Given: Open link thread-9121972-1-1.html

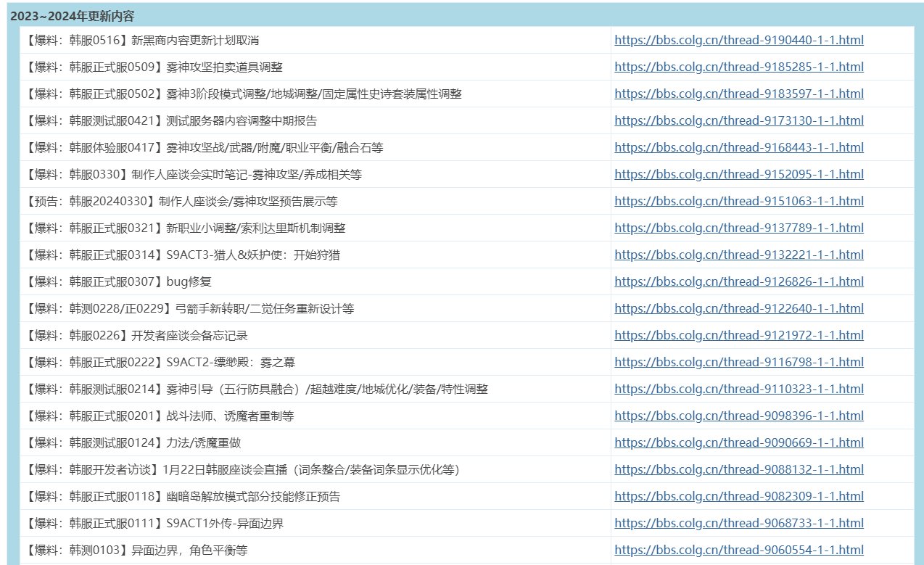Looking at the screenshot, I should [739, 336].
